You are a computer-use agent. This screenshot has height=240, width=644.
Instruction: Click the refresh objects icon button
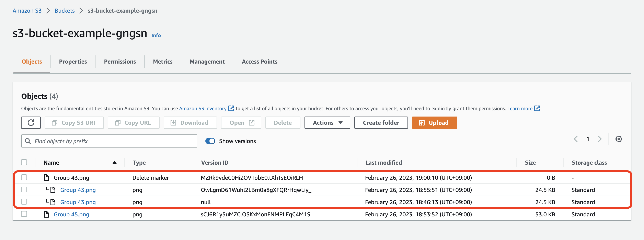point(31,123)
